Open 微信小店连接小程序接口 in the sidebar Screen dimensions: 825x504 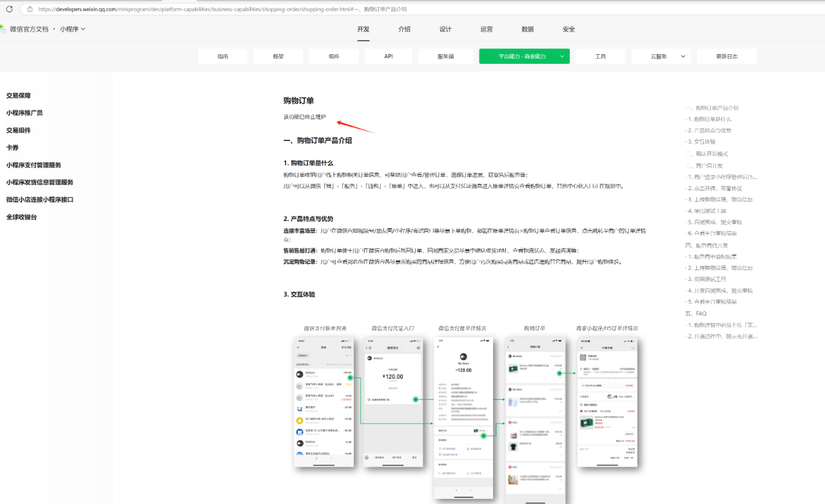pyautogui.click(x=40, y=200)
